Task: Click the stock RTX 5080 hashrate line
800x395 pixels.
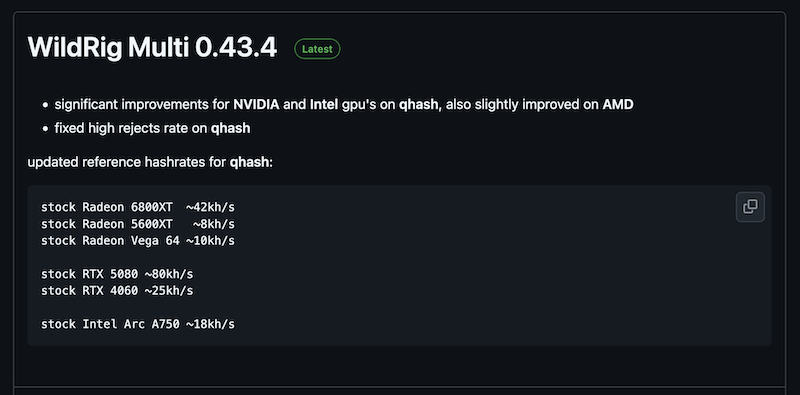Action: tap(117, 274)
